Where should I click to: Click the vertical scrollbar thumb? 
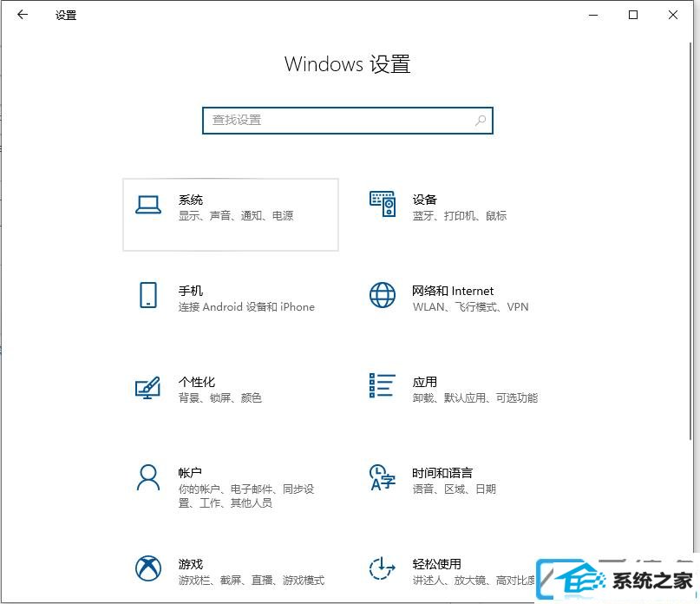[690, 240]
